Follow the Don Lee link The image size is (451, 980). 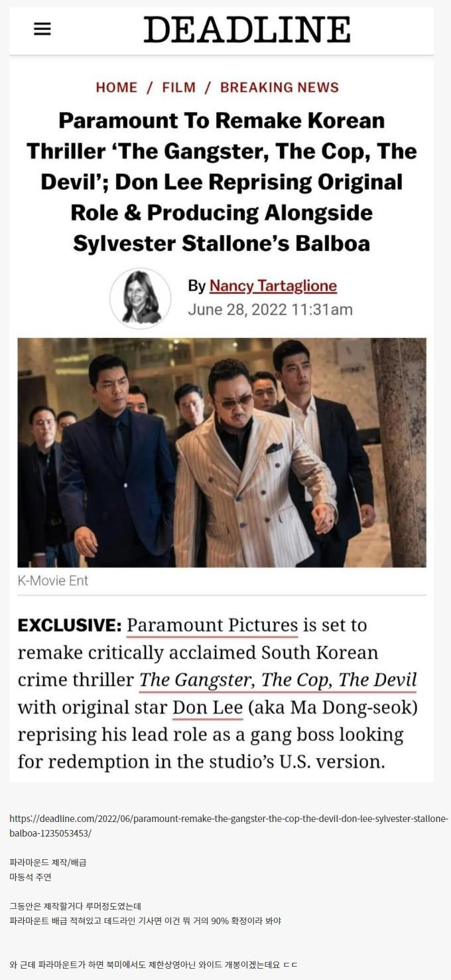208,708
